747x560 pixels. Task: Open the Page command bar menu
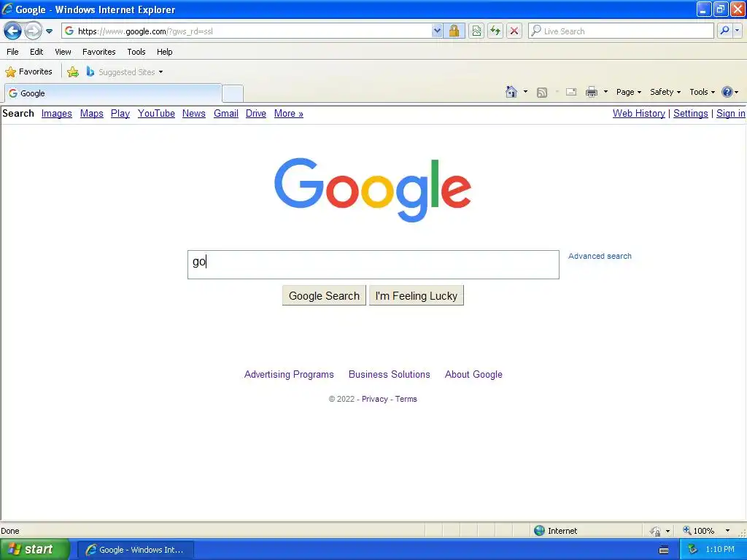[629, 92]
